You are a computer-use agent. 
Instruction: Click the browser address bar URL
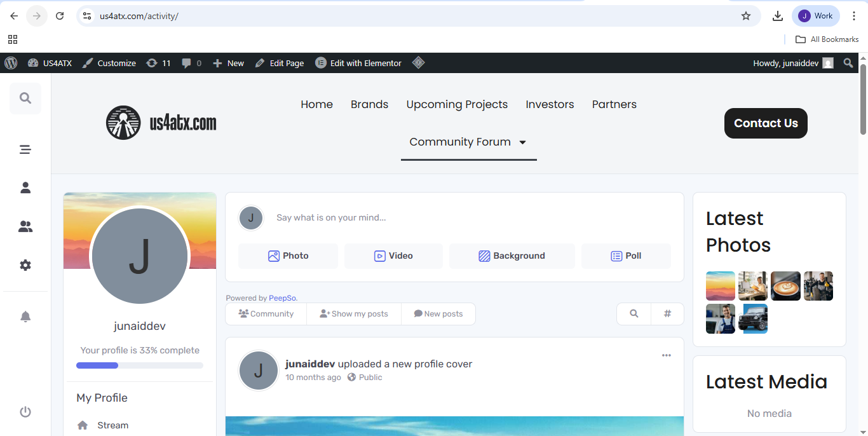(x=139, y=16)
